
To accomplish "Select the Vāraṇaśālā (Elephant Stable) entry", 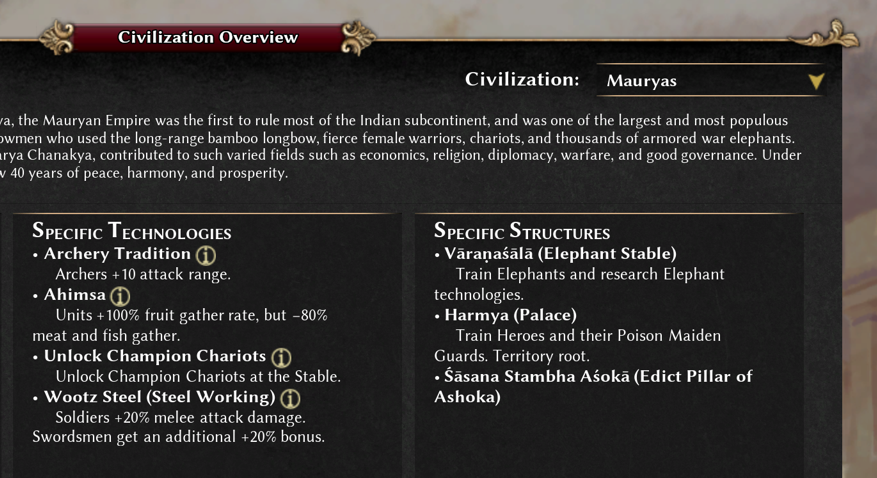I will 560,254.
